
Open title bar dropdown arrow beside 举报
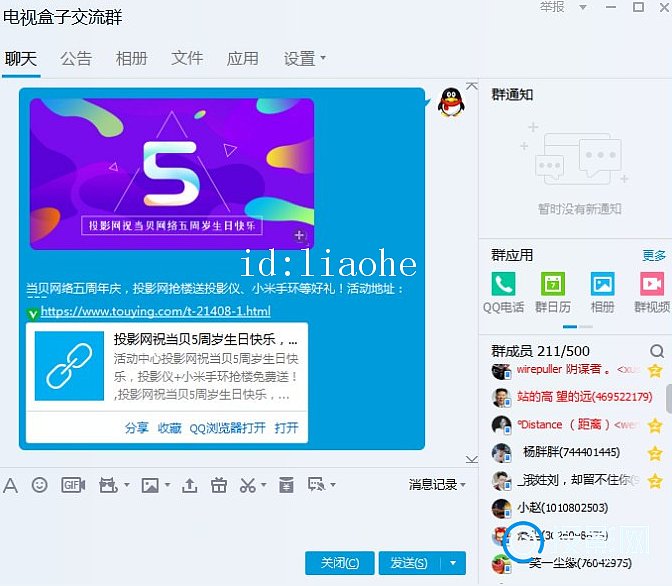point(583,7)
